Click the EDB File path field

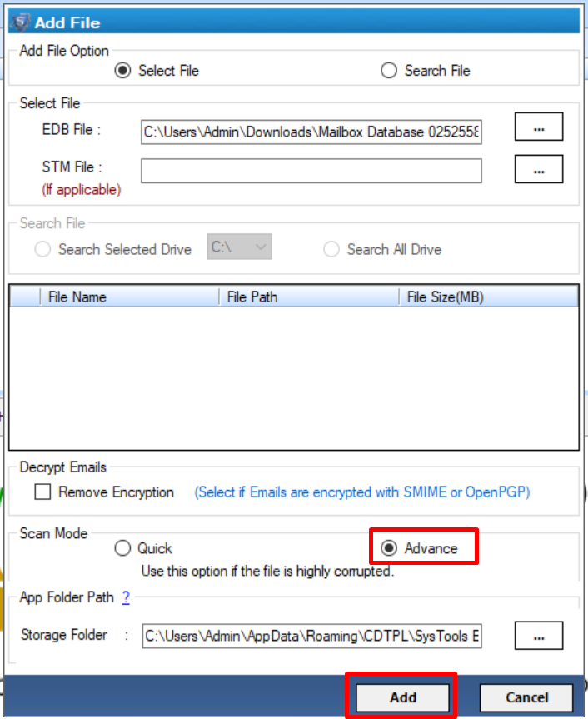coord(311,132)
